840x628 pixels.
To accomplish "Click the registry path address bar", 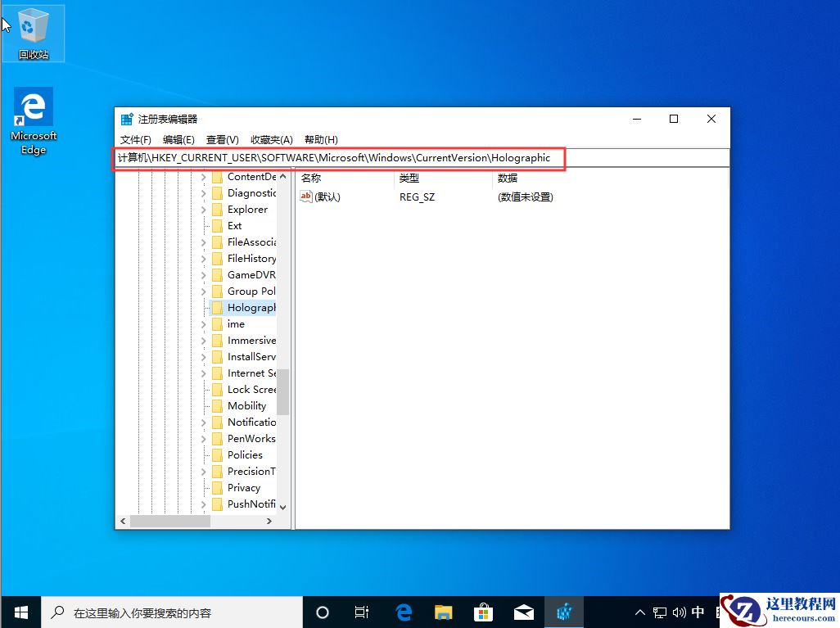I will [x=340, y=158].
